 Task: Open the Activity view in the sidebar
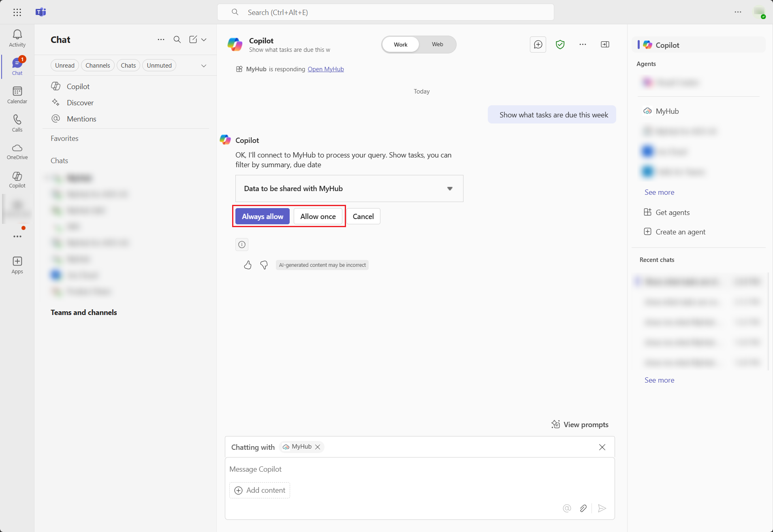pos(17,38)
